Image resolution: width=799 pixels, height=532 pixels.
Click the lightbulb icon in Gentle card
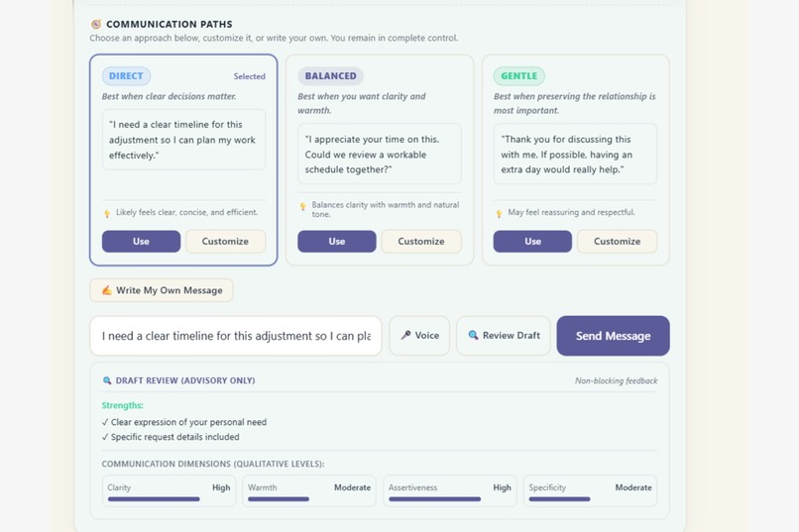[x=499, y=213]
